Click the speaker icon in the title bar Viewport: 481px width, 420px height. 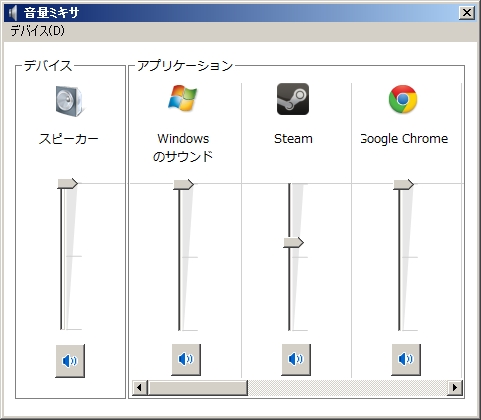pos(13,13)
